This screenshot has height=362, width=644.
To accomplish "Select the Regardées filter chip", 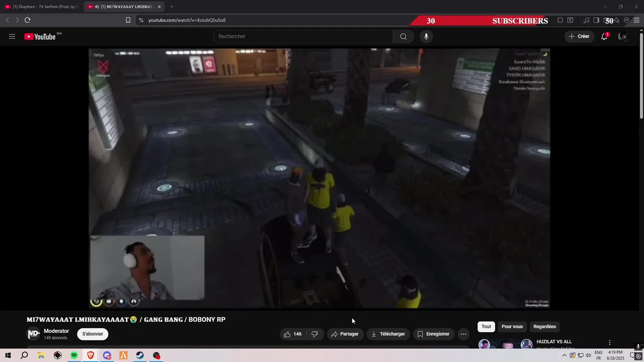I will (x=544, y=327).
